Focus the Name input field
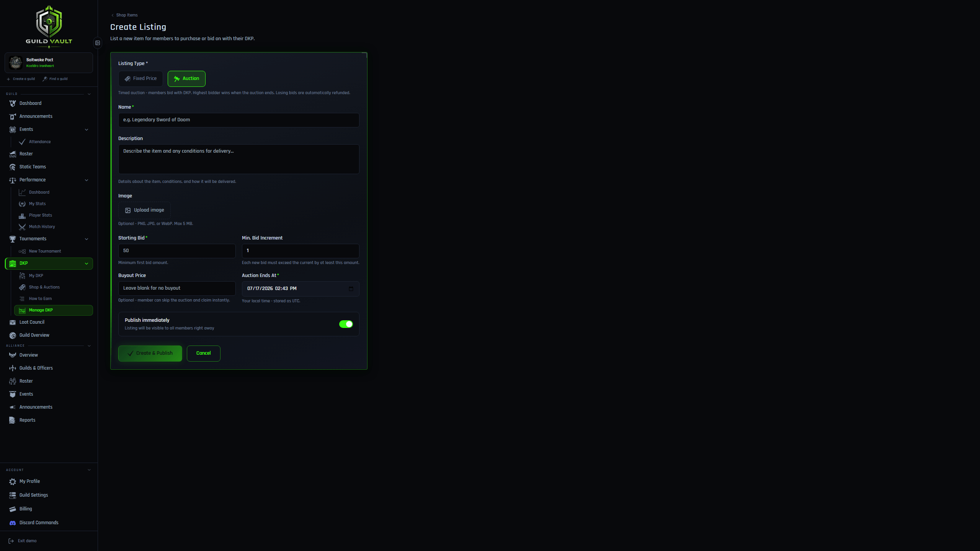980x551 pixels. pyautogui.click(x=239, y=120)
